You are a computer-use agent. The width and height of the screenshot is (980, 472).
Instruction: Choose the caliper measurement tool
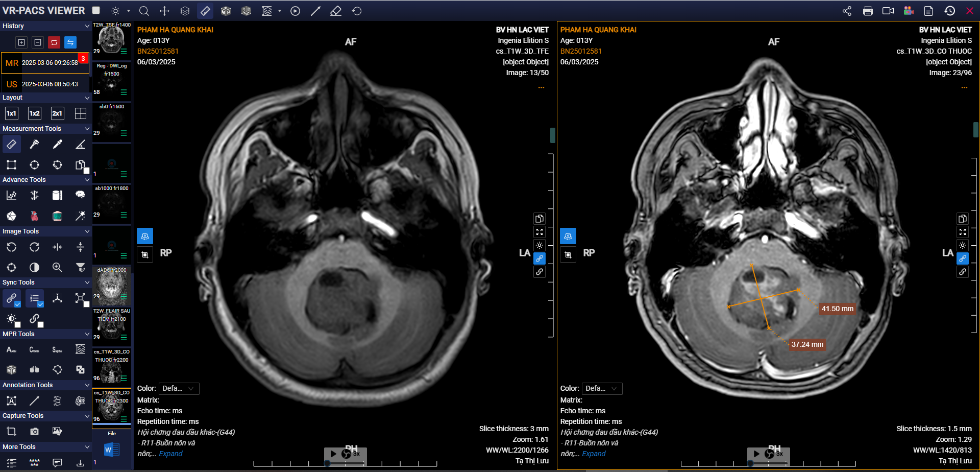click(34, 145)
